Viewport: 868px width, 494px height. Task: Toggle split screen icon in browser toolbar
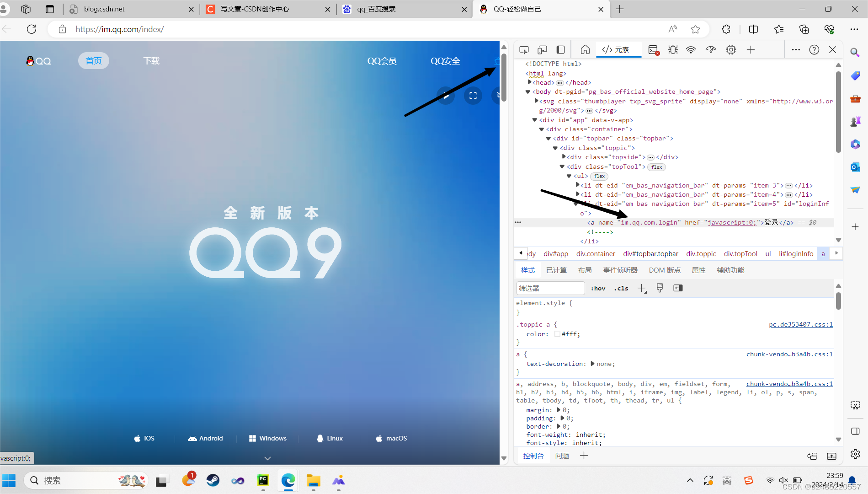(753, 29)
